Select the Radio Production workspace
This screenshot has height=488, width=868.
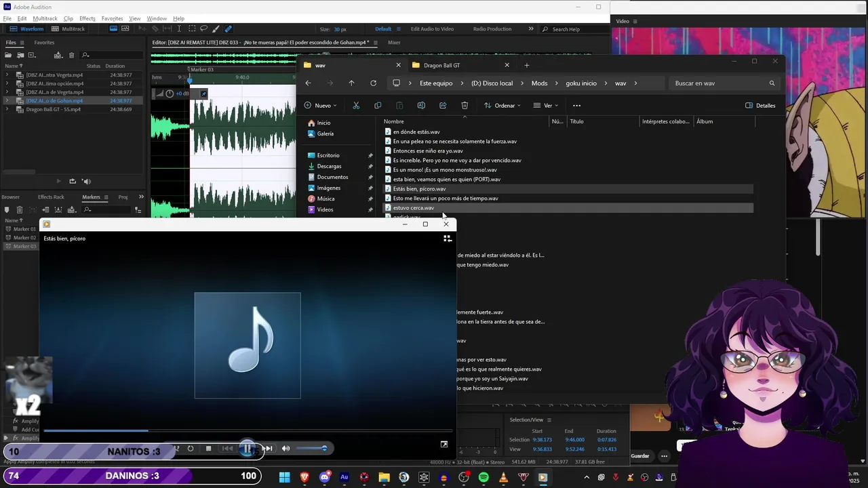click(492, 29)
